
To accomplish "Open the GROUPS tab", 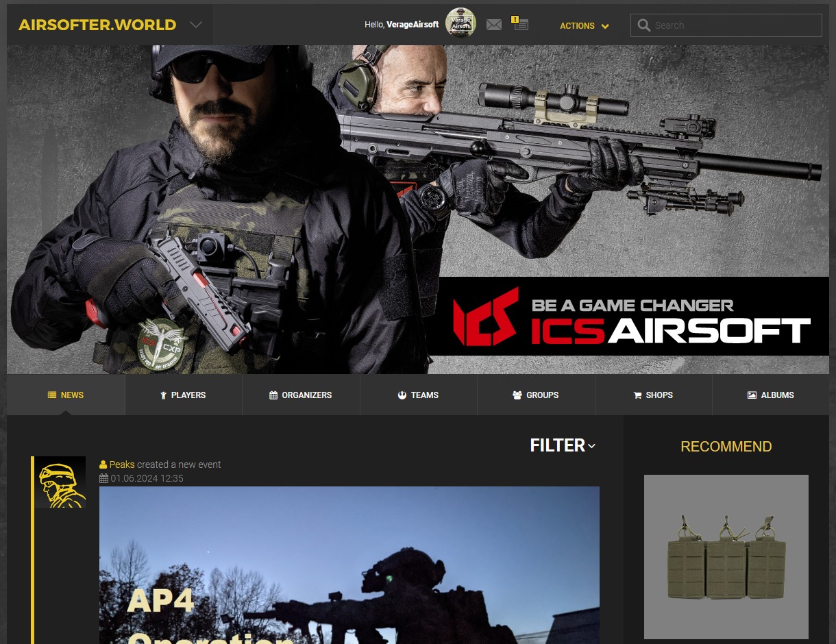I will 536,395.
